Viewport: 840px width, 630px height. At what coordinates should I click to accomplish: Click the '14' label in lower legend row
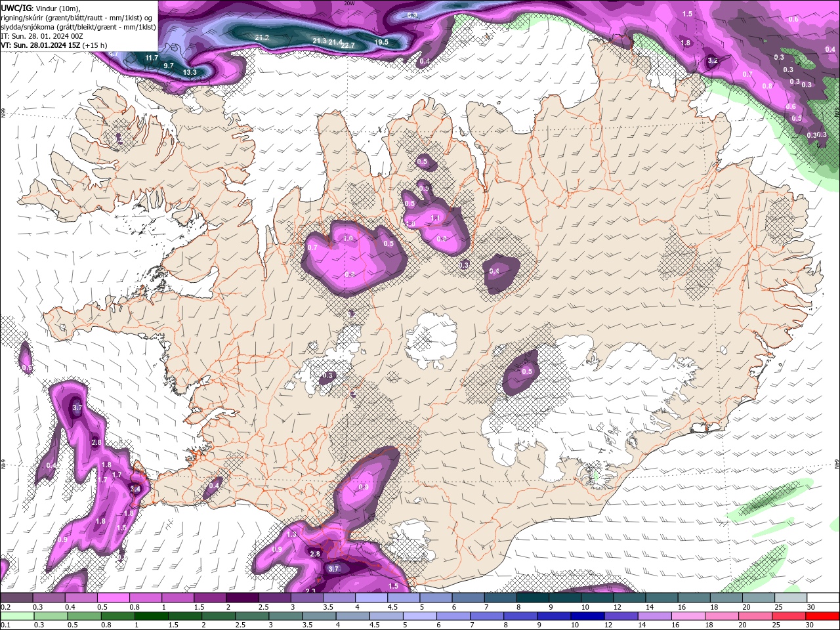(642, 625)
